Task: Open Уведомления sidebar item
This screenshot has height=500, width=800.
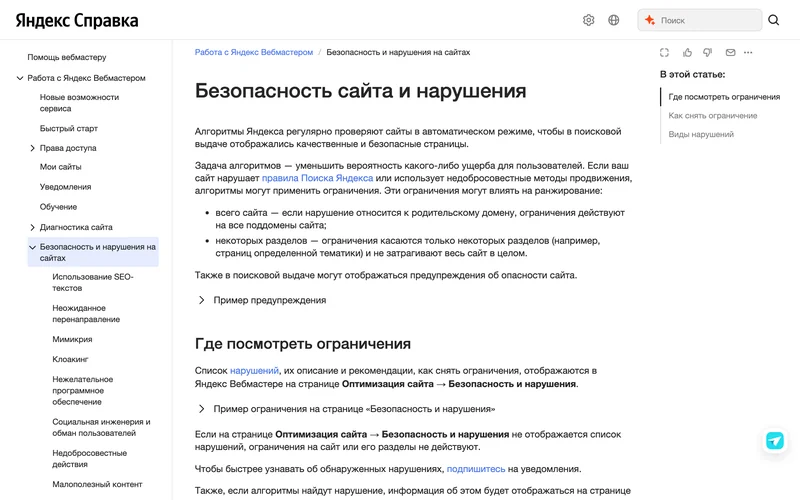Action: tap(65, 187)
